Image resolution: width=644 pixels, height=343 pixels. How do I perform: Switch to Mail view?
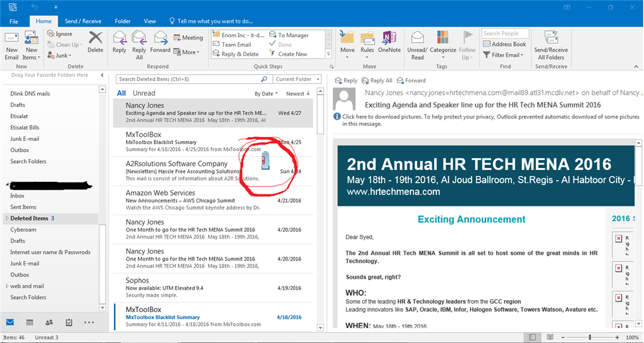click(10, 322)
